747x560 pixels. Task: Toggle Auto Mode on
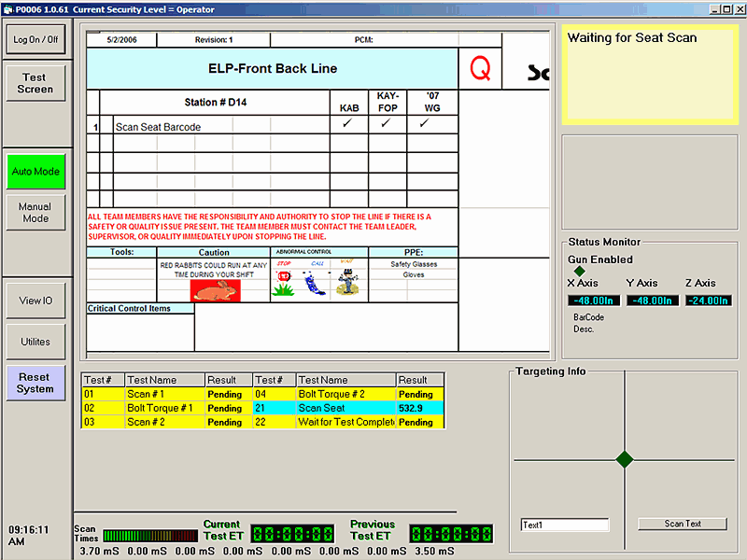click(35, 172)
